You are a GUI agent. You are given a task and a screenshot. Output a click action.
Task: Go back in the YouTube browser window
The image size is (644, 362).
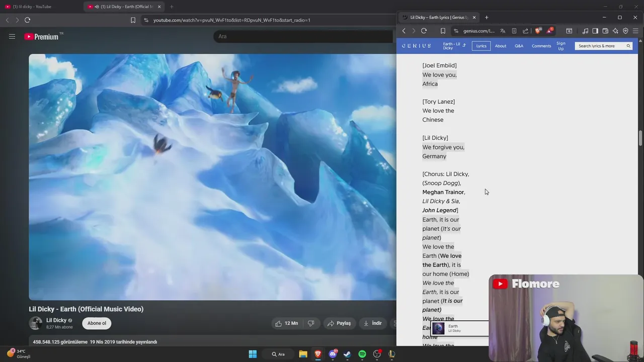click(x=7, y=20)
